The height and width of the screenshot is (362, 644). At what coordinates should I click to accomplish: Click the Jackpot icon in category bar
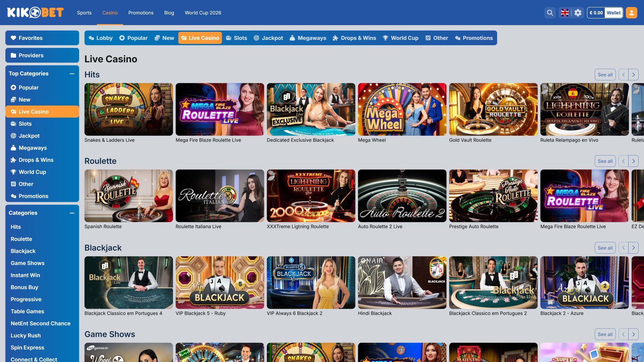click(x=257, y=38)
